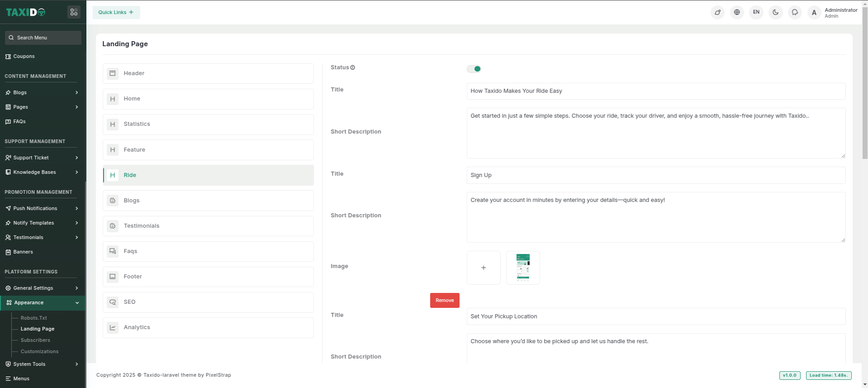
Task: Click the globe icon in top bar
Action: coord(737,12)
